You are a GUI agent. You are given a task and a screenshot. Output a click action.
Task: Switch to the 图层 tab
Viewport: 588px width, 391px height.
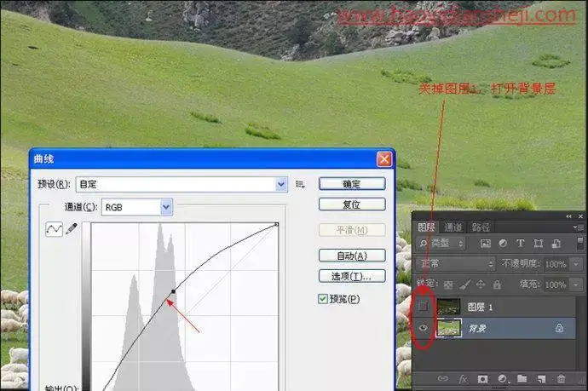pos(426,227)
